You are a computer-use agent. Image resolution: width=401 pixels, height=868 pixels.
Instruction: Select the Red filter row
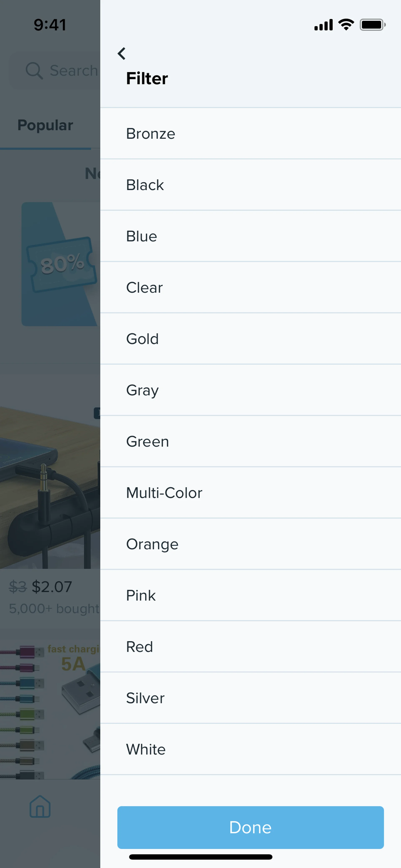pos(250,647)
